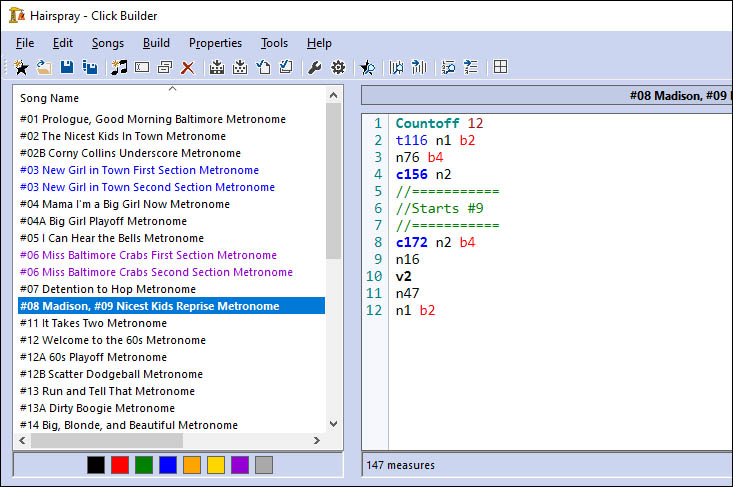Click the save all double-floppy icon
The image size is (733, 487).
click(90, 67)
